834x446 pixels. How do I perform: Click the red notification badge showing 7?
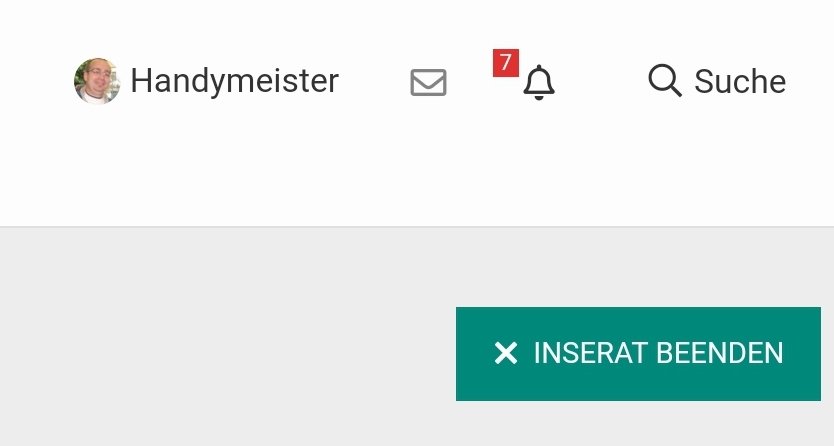point(505,63)
